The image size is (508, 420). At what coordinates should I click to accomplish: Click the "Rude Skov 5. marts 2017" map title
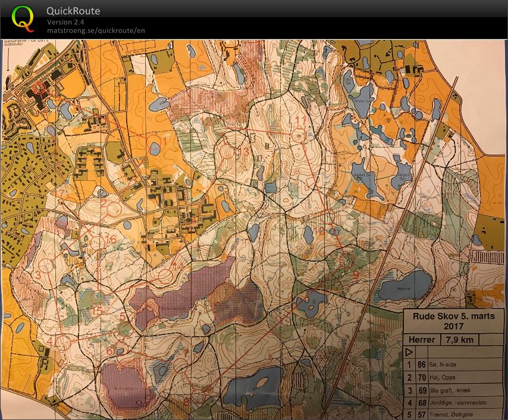click(453, 321)
